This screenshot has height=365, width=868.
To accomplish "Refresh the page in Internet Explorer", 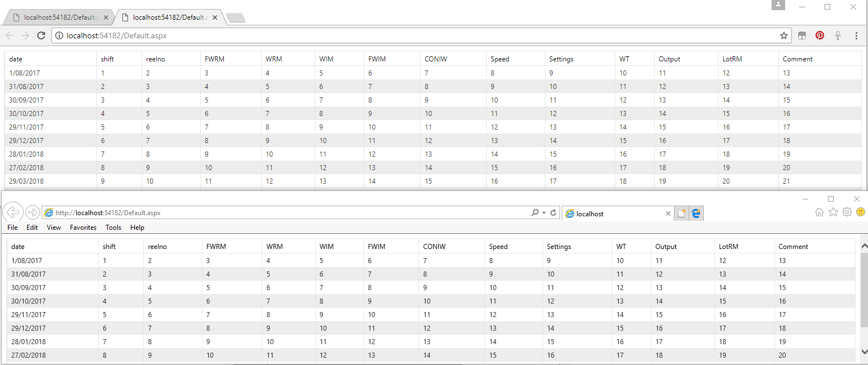I will [553, 213].
